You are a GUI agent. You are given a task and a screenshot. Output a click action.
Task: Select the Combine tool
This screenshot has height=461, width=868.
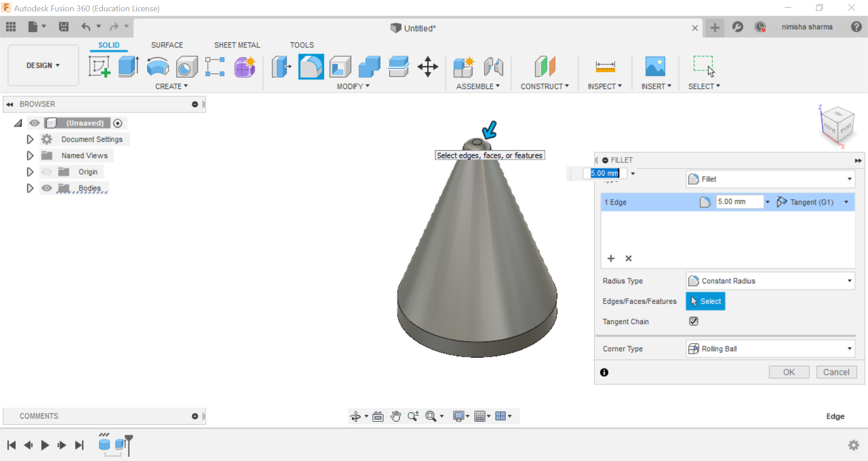coord(369,66)
